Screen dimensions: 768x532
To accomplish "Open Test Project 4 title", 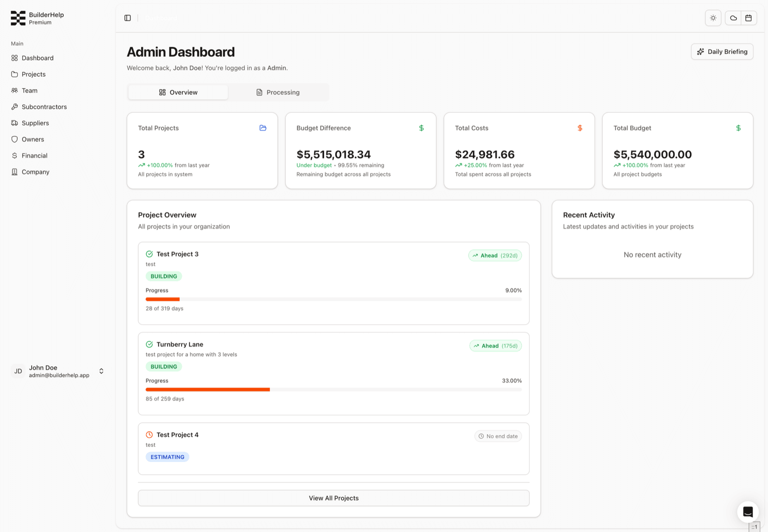I will 177,435.
